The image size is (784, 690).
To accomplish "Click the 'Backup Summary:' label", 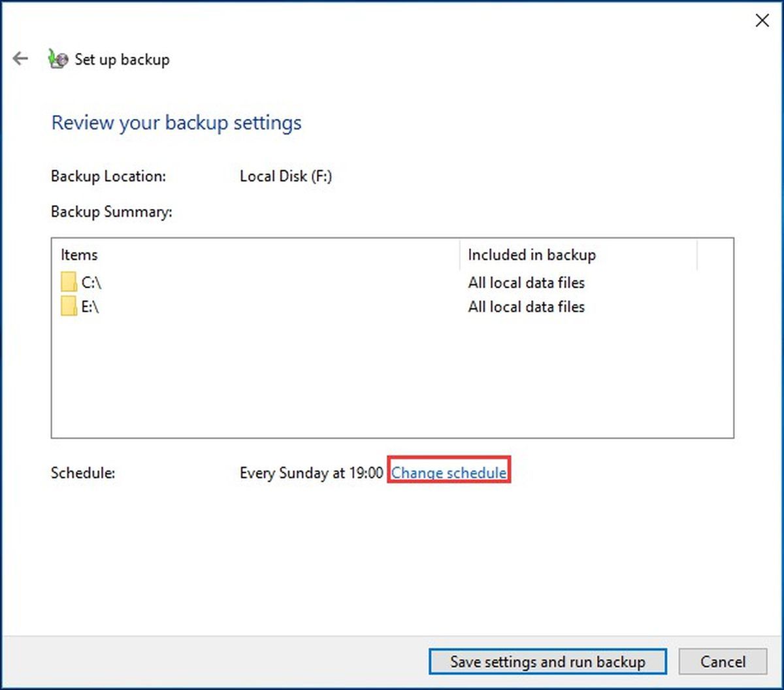I will (112, 212).
